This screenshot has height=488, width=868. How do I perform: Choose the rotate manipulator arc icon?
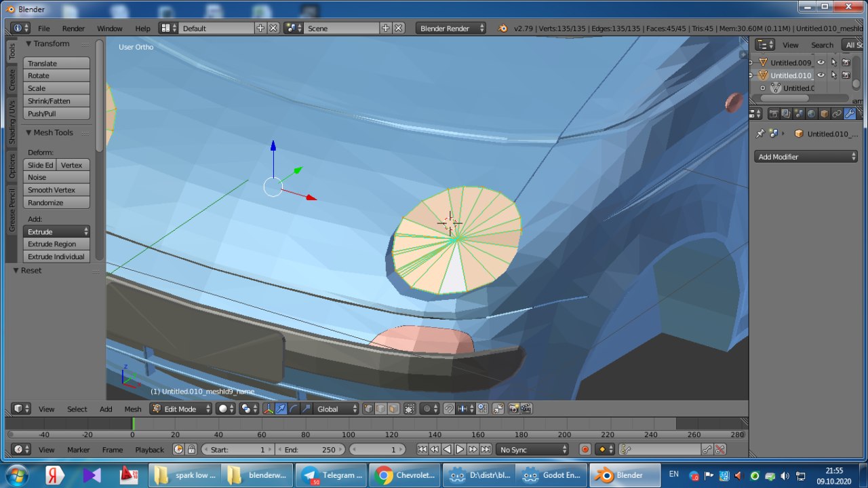pos(294,409)
